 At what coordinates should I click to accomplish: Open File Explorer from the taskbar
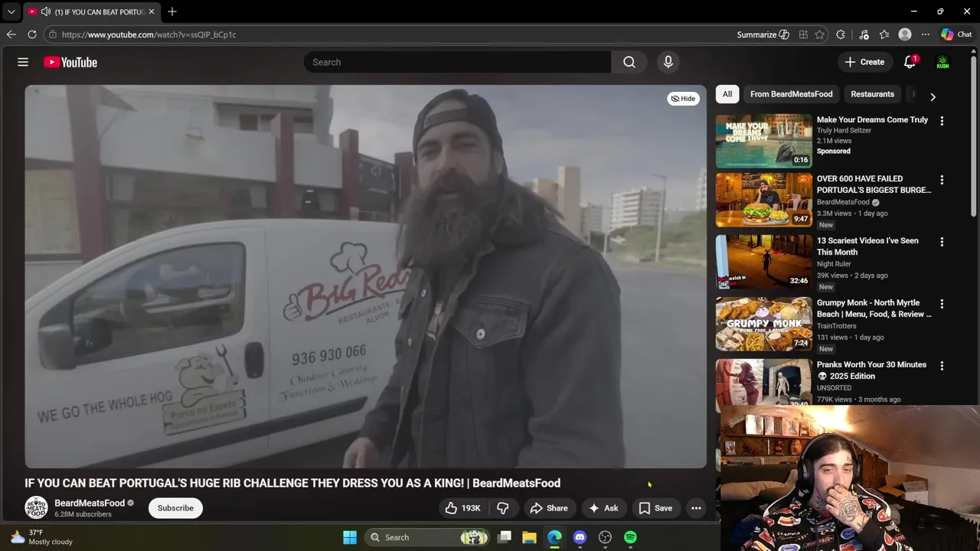point(529,537)
